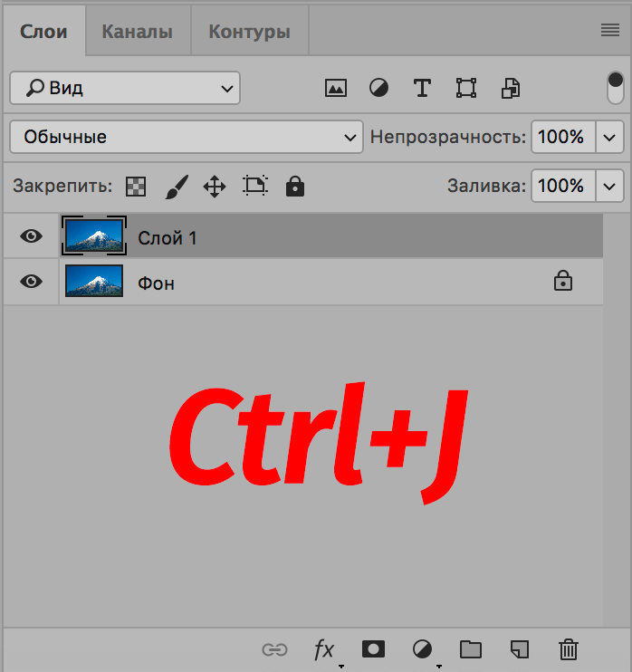
Task: Click the pixel layer filter icon
Action: click(x=336, y=88)
